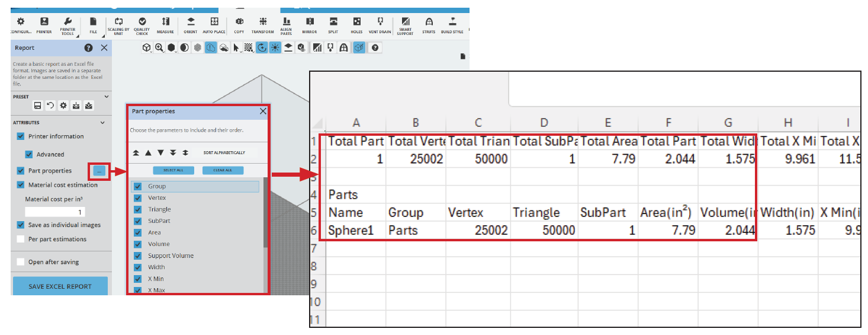Click the Auto Place toolbar icon

[x=214, y=25]
